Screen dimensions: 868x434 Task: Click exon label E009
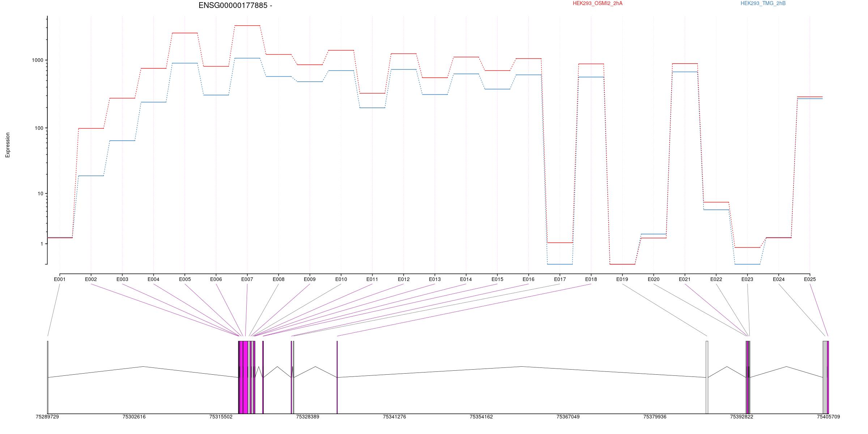tap(310, 279)
